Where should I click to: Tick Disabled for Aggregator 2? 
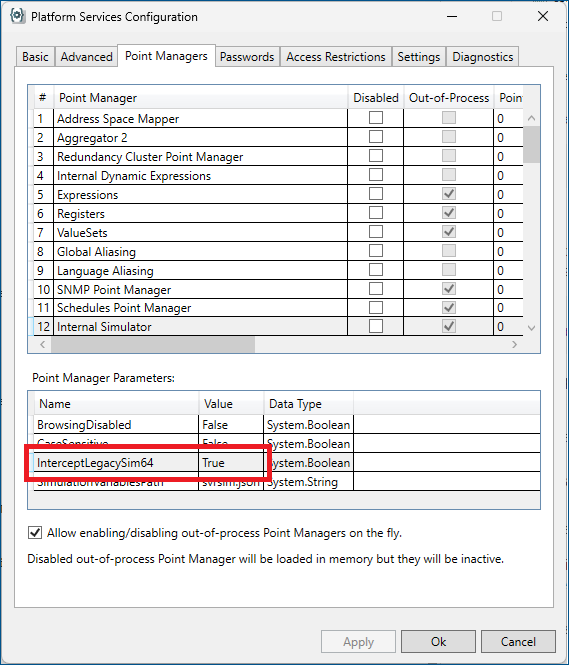coord(376,137)
